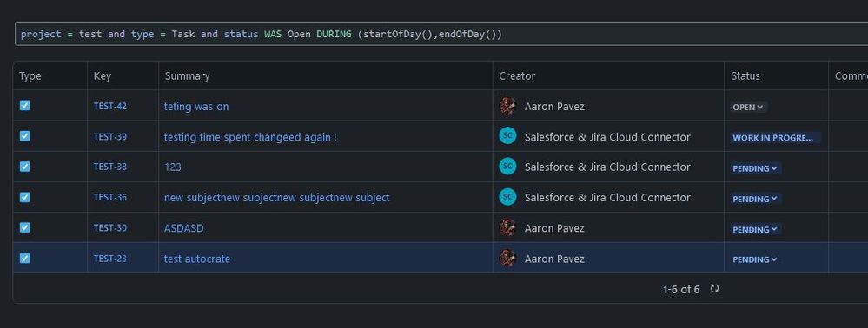Open issue key link TEST-38

109,167
